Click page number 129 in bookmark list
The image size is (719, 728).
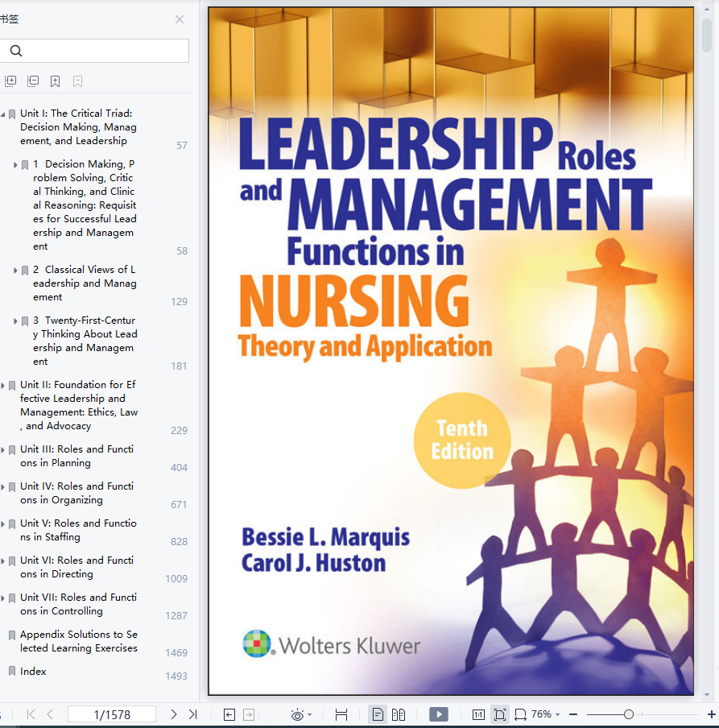click(180, 302)
